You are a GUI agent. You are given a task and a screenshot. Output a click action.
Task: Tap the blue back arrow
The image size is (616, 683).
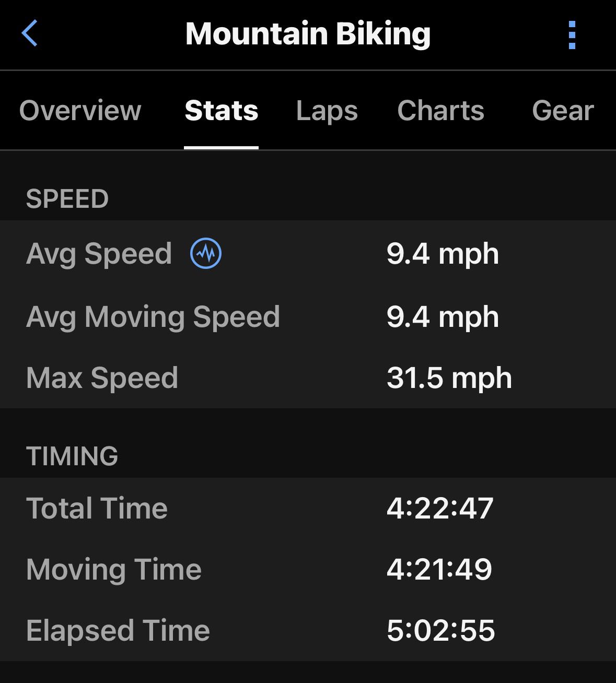[x=30, y=33]
